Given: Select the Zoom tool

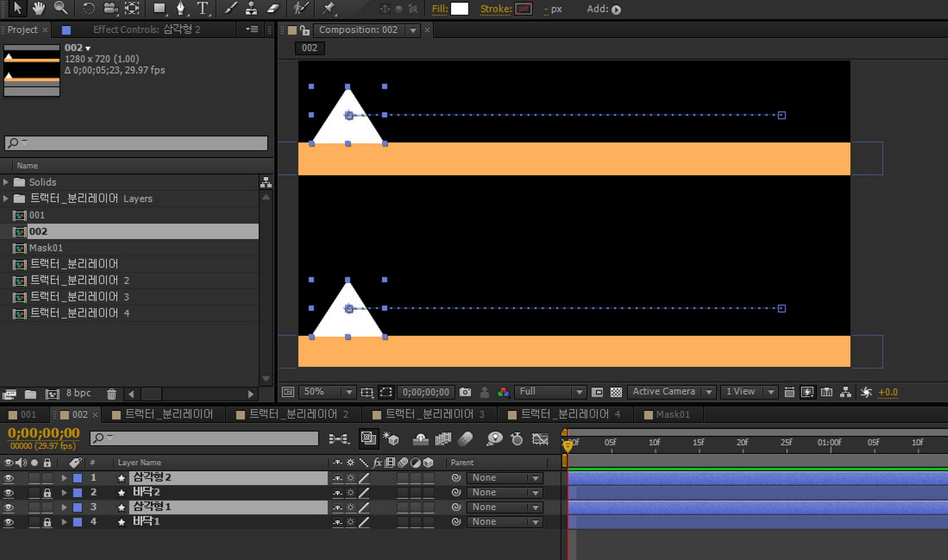Looking at the screenshot, I should [60, 8].
